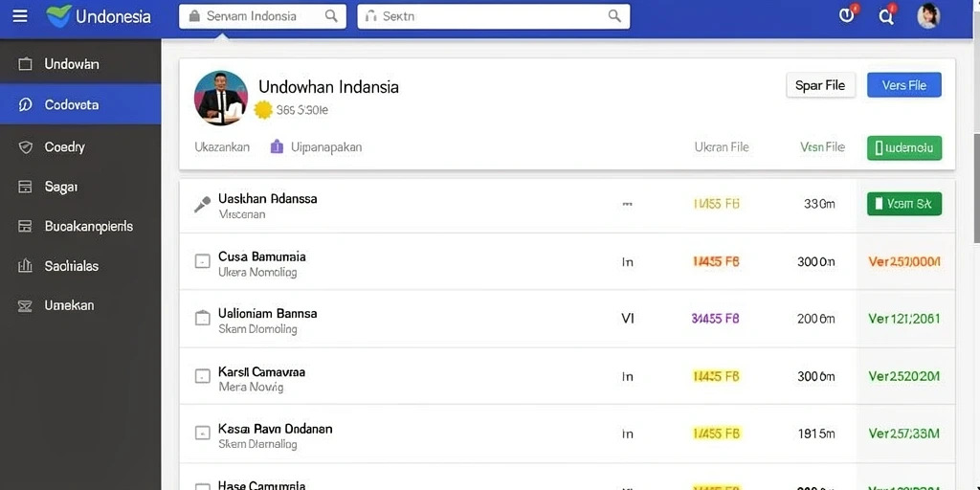The width and height of the screenshot is (980, 490).
Task: Tick checkbox for Karsll Camavraa
Action: (x=202, y=376)
